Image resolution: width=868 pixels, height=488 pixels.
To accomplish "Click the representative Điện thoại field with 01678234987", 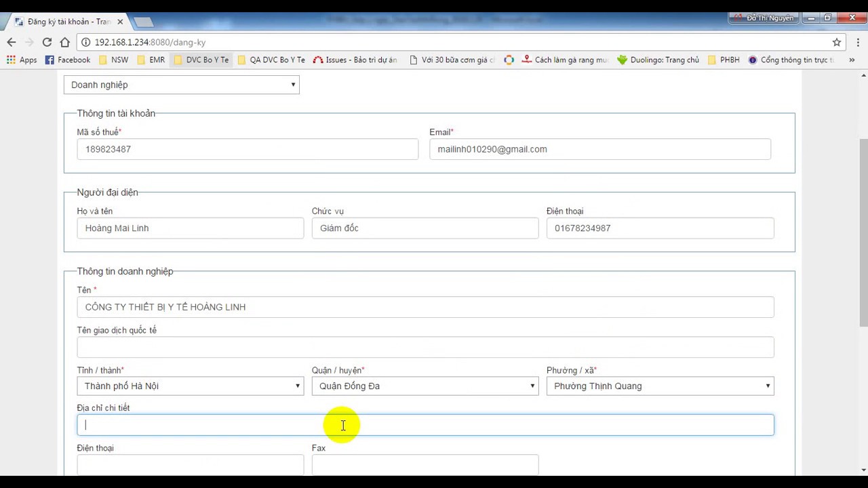I will [660, 228].
